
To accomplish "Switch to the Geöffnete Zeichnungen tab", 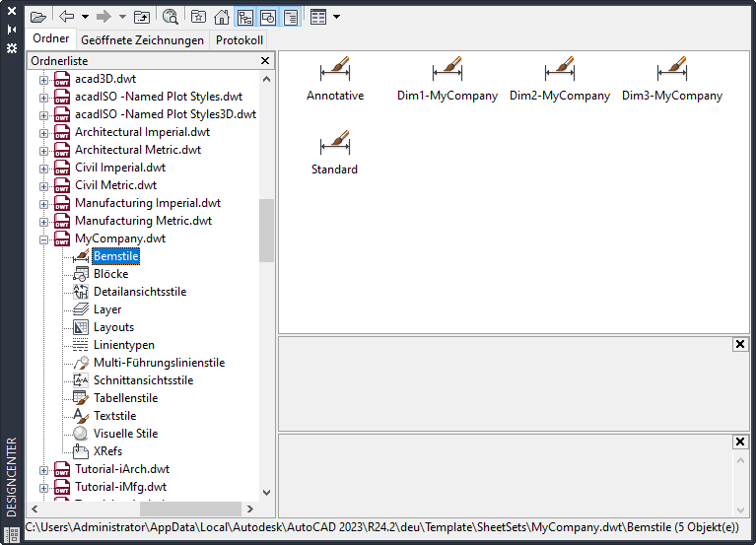I will tap(142, 40).
